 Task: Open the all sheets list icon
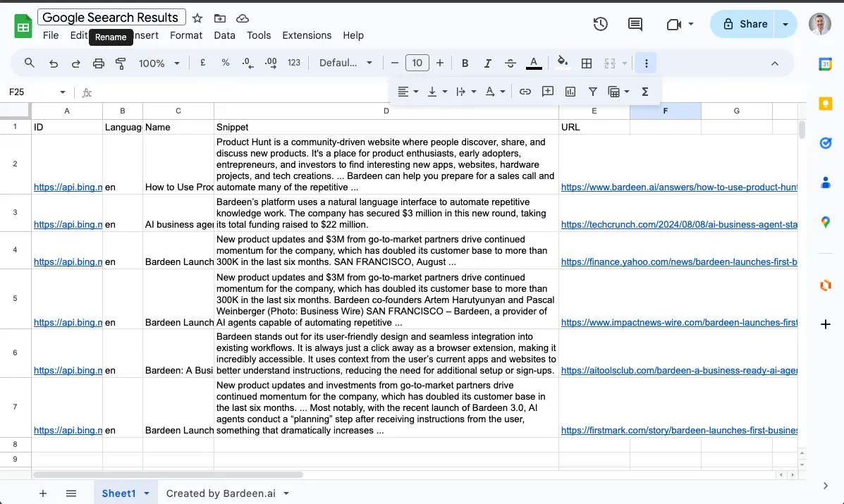[71, 493]
